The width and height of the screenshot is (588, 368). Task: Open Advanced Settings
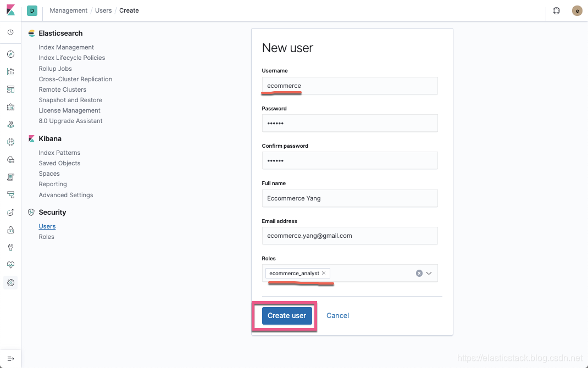click(x=65, y=195)
